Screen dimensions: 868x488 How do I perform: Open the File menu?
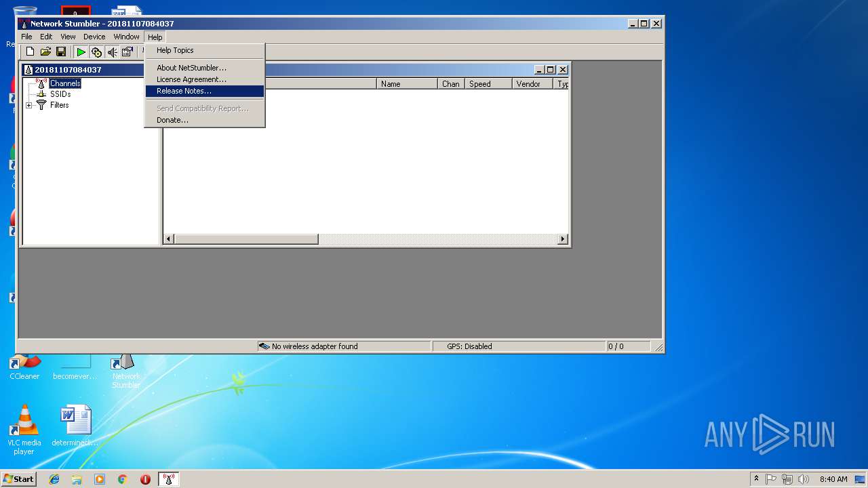[x=26, y=37]
